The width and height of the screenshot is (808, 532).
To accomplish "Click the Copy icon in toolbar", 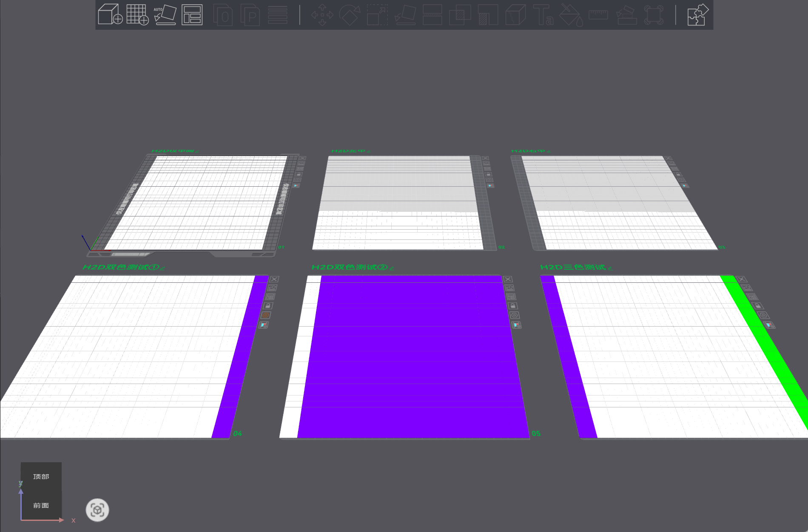I will coord(222,14).
